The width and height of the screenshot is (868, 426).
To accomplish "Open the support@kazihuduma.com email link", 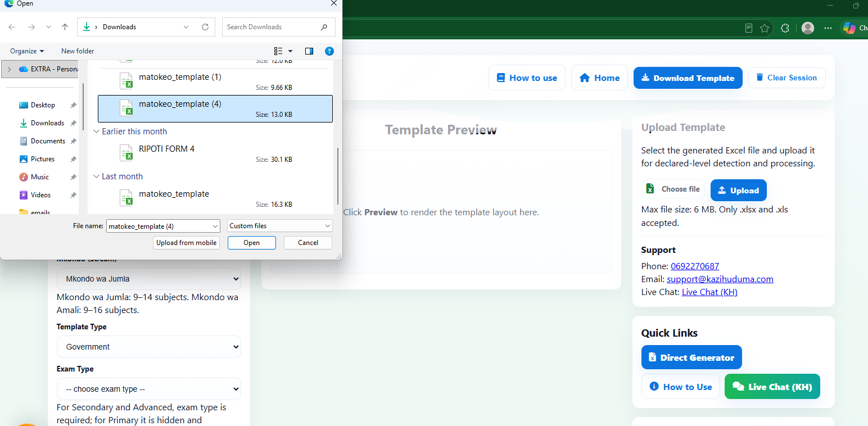I will pos(720,279).
